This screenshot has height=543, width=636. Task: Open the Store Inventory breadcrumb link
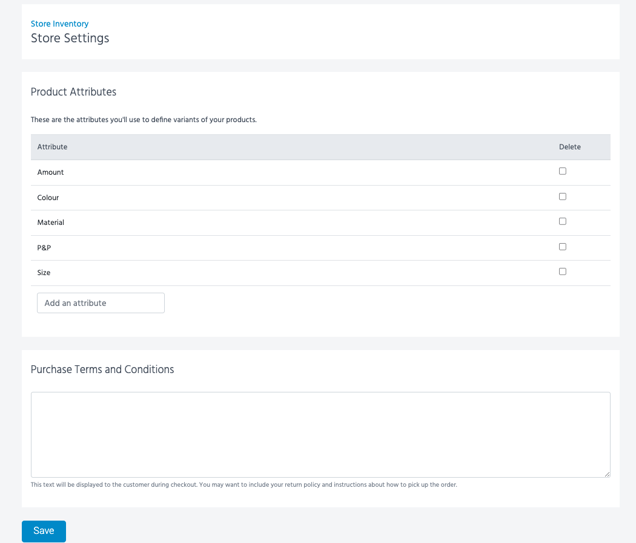pos(59,24)
